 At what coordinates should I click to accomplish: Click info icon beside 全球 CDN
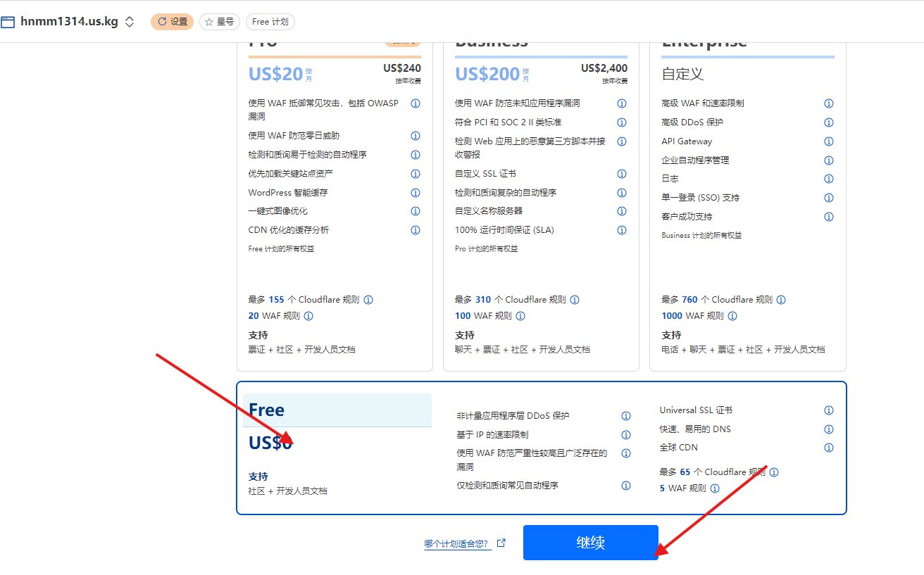[x=829, y=448]
